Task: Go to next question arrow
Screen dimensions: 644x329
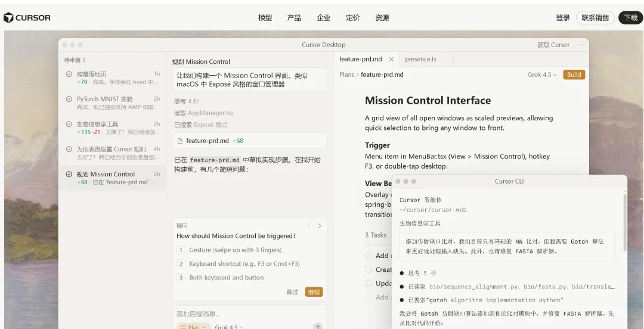Action: point(320,225)
